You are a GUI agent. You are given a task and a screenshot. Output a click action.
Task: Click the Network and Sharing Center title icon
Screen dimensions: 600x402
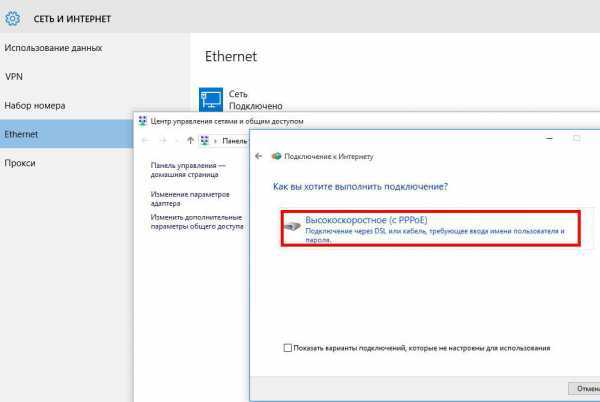tap(142, 121)
